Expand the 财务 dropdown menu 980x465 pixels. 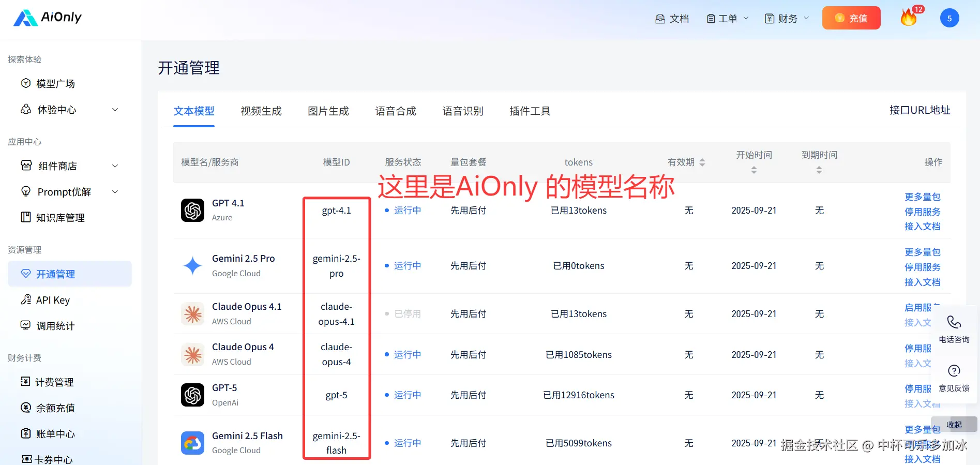tap(787, 19)
